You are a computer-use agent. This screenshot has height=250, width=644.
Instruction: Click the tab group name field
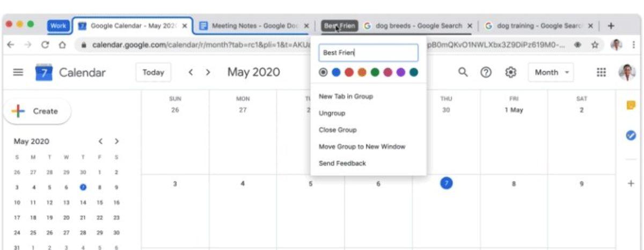coord(368,53)
